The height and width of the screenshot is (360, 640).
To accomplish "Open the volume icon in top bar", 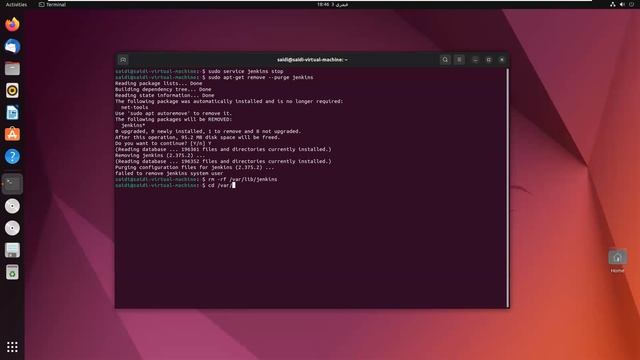I will (x=622, y=4).
